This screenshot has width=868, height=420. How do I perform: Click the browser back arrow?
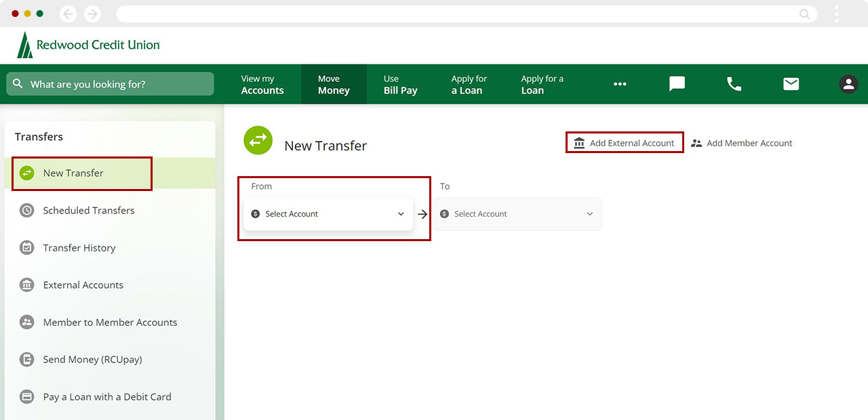pyautogui.click(x=68, y=14)
